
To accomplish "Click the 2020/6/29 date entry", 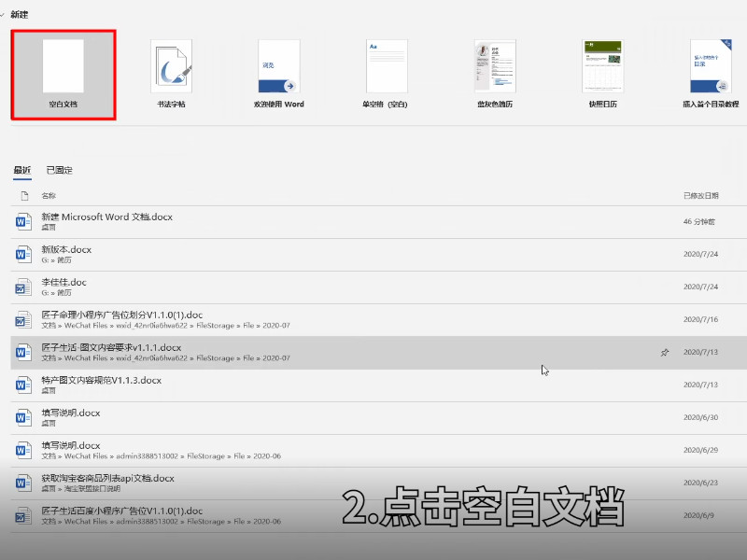I will [x=700, y=450].
